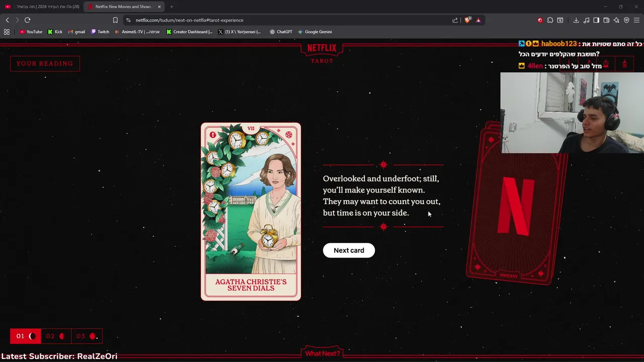
Task: Click the round emblem at card's top right
Action: click(289, 135)
